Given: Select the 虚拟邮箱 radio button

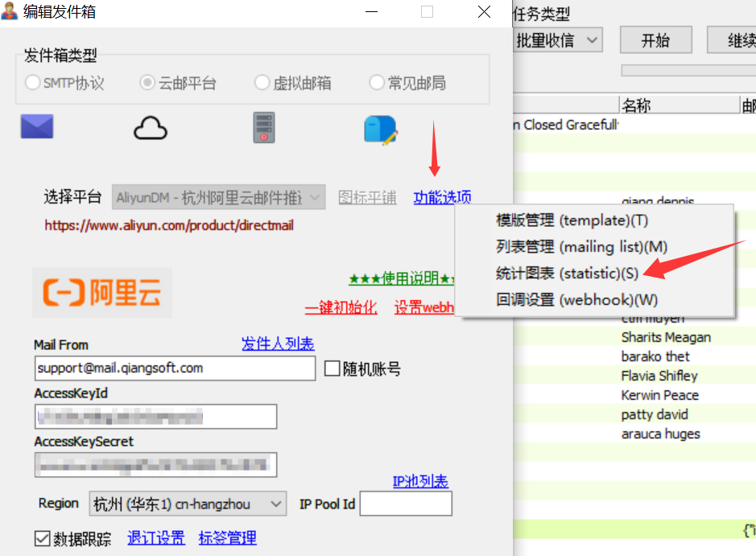Looking at the screenshot, I should click(x=261, y=83).
